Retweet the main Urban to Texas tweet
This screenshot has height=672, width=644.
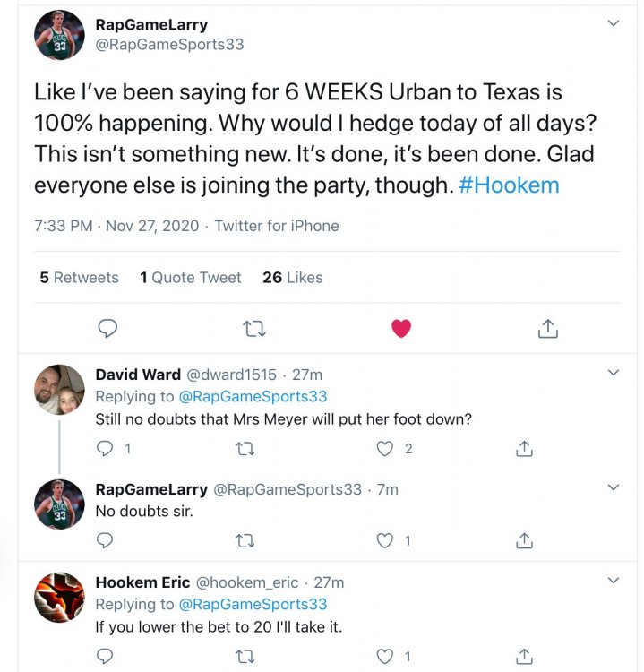tap(254, 329)
